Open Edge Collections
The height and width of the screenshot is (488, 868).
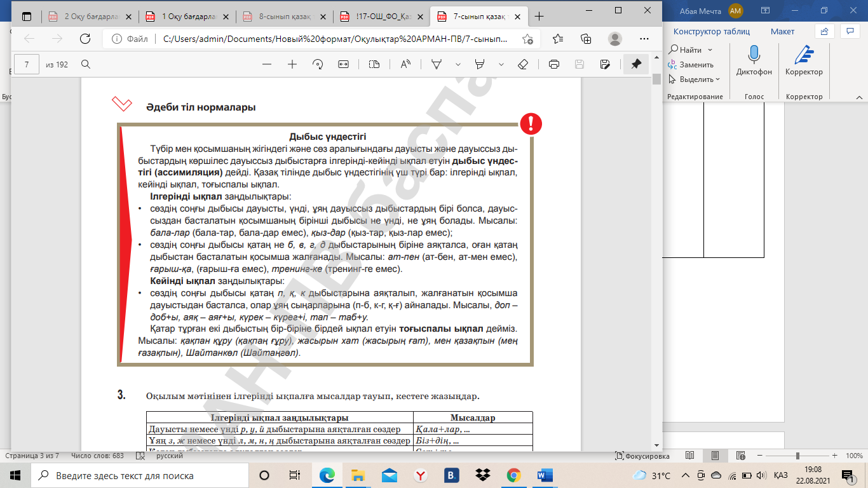point(587,39)
